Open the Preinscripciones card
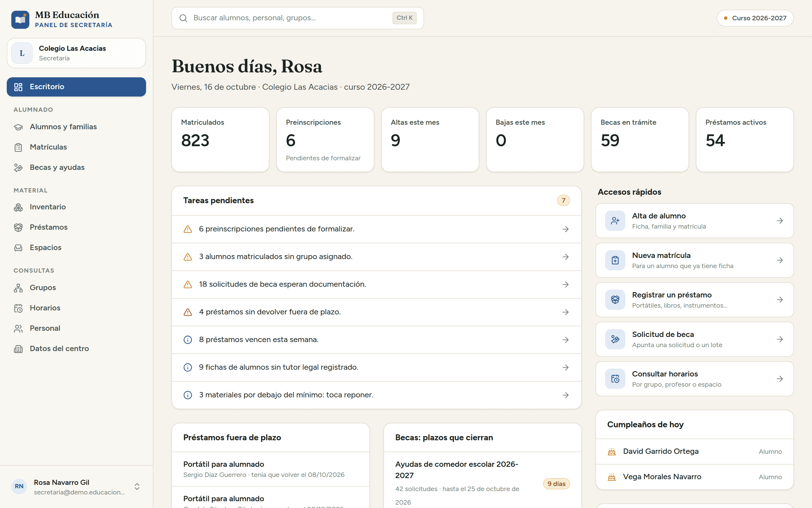The width and height of the screenshot is (812, 508). [325, 140]
